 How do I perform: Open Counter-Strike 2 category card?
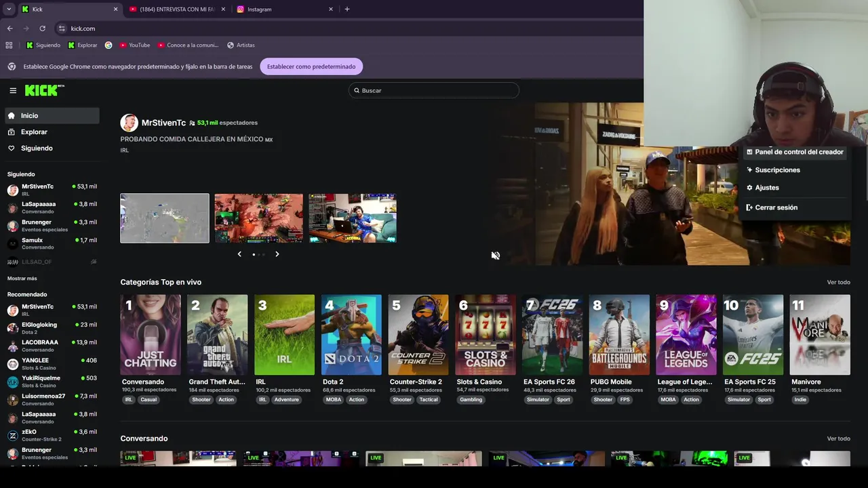(418, 335)
